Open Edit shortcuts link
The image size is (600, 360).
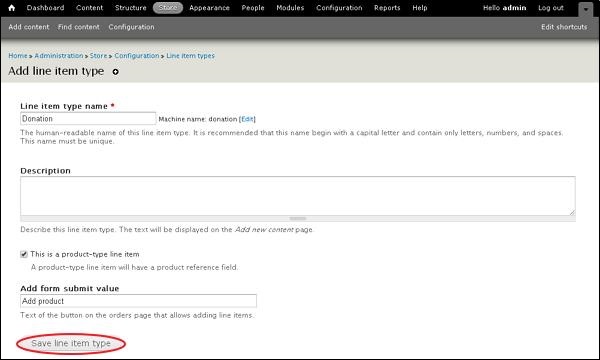point(564,27)
